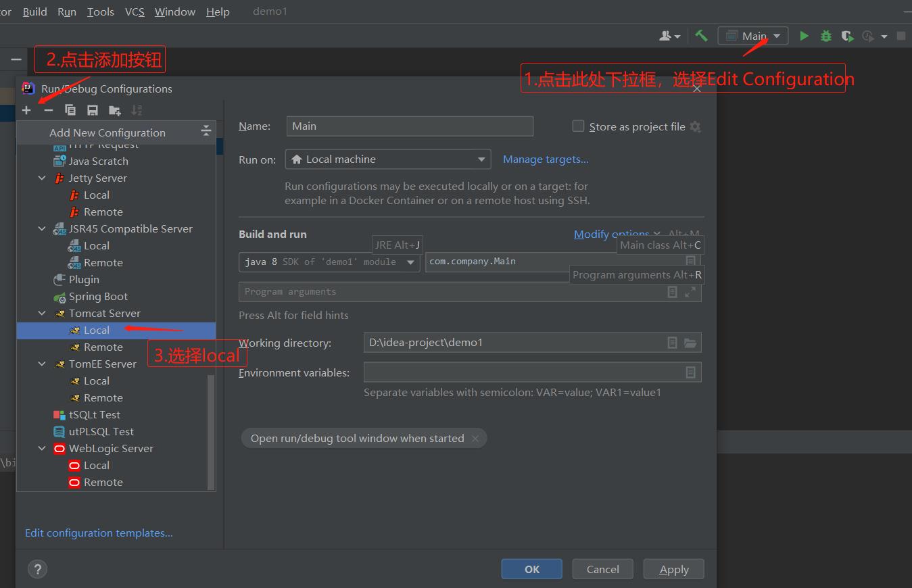
Task: Click the add new configuration plus icon
Action: coord(26,110)
